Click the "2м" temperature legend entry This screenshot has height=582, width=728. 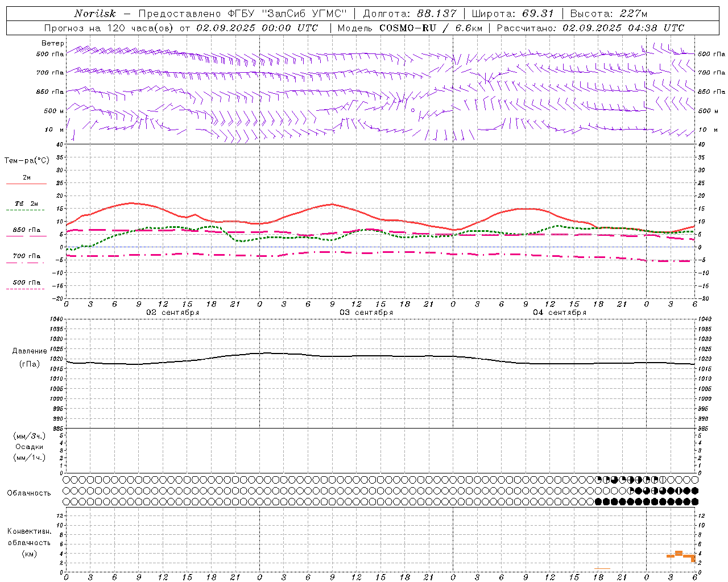click(x=26, y=178)
